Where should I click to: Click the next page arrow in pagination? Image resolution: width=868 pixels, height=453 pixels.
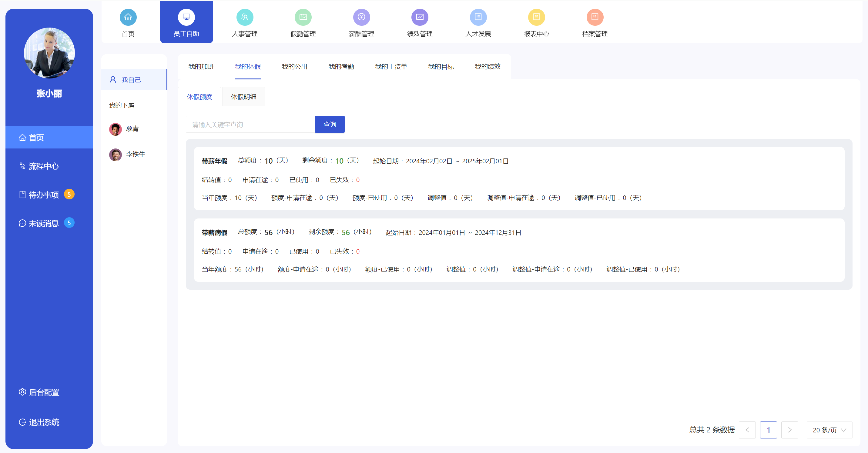790,430
